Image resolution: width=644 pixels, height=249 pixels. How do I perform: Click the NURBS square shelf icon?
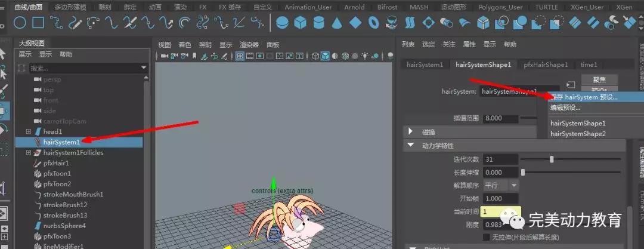coord(38,23)
